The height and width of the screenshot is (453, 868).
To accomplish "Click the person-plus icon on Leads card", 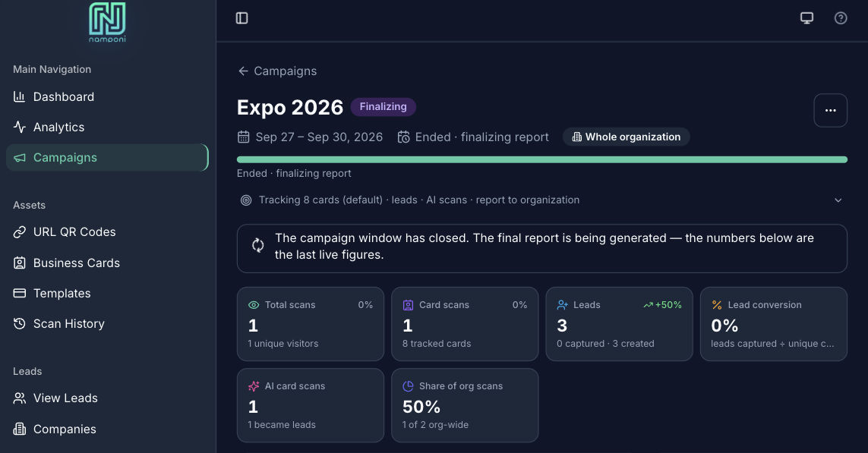I will [563, 305].
